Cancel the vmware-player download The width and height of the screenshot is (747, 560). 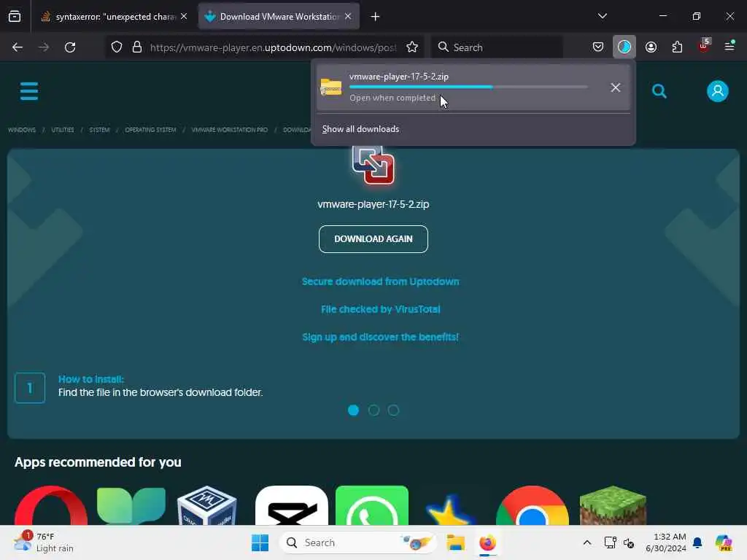(x=616, y=87)
